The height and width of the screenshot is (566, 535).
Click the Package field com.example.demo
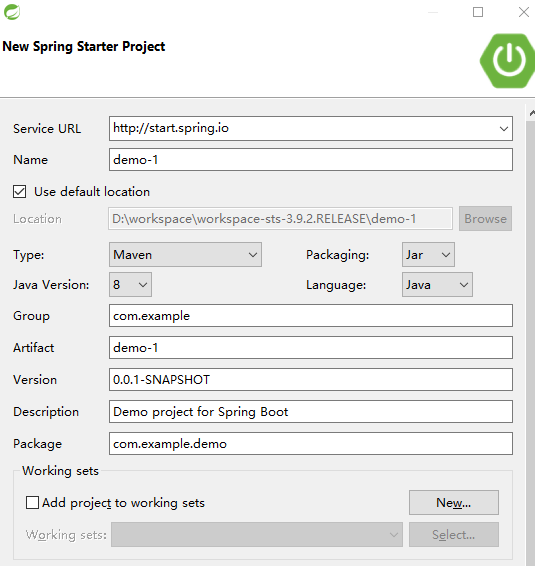[311, 443]
